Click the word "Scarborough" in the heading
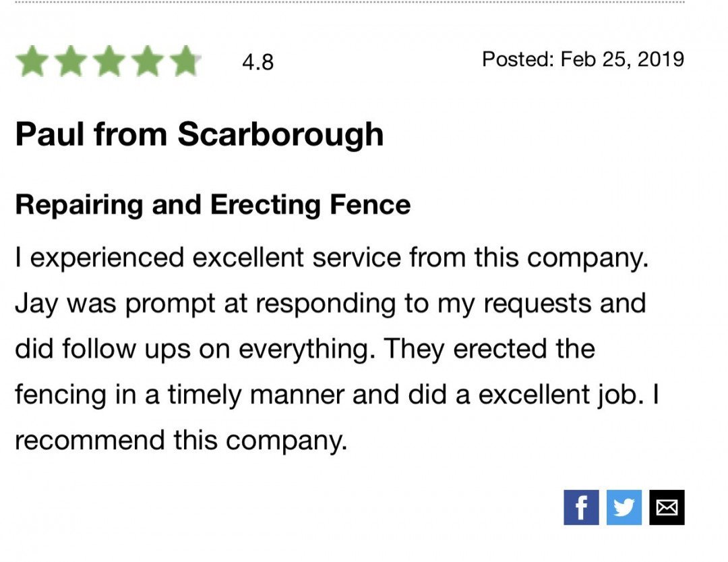The image size is (728, 562). 280,135
